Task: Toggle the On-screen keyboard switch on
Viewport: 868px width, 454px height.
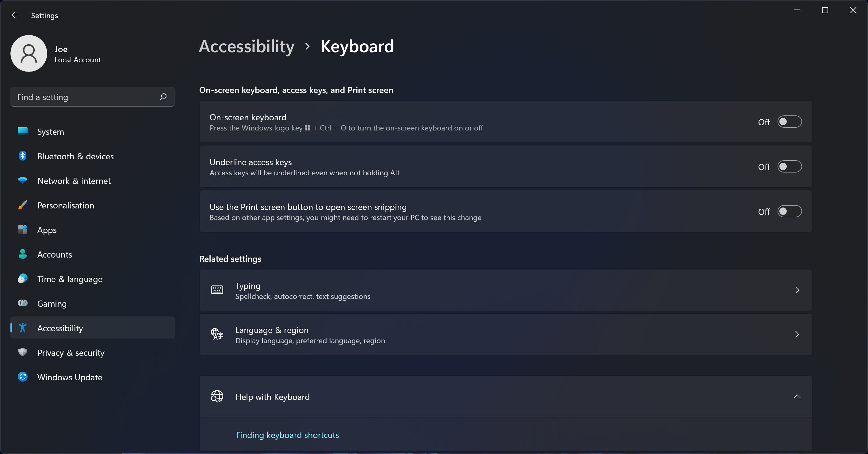Action: coord(790,122)
